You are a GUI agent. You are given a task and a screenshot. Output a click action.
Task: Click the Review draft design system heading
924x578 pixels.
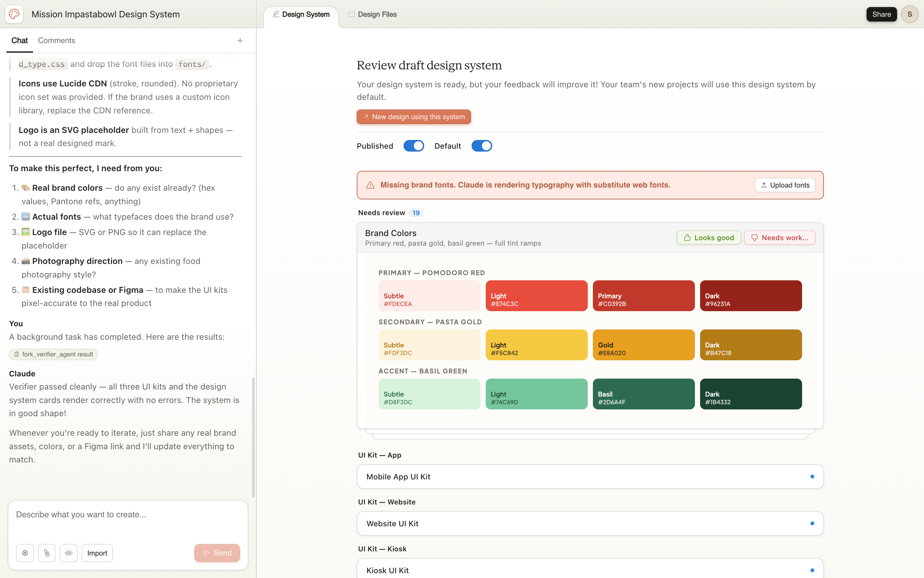click(x=429, y=66)
